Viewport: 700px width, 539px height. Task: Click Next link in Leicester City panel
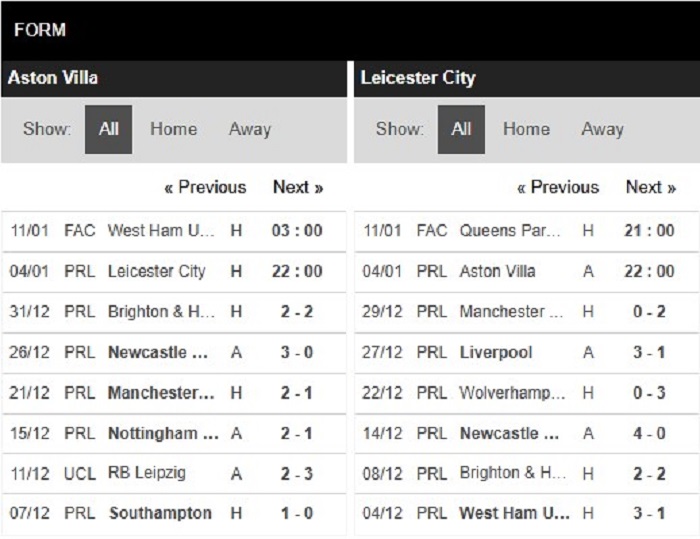(x=650, y=187)
